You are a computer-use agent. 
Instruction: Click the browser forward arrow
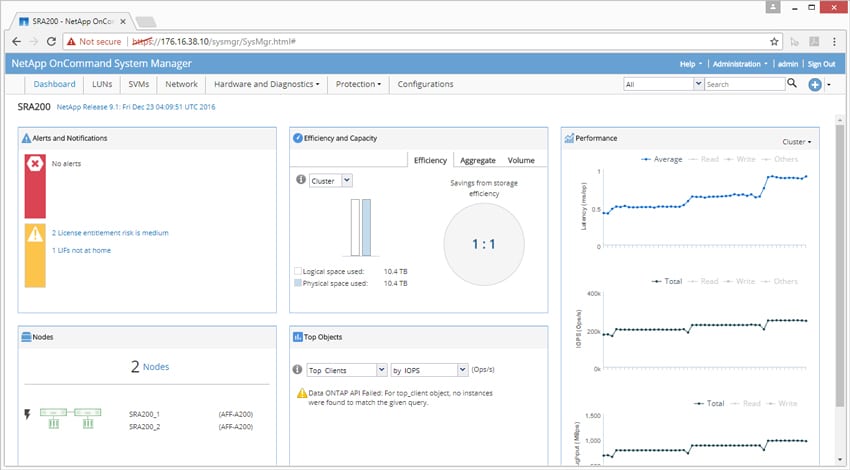[x=34, y=42]
